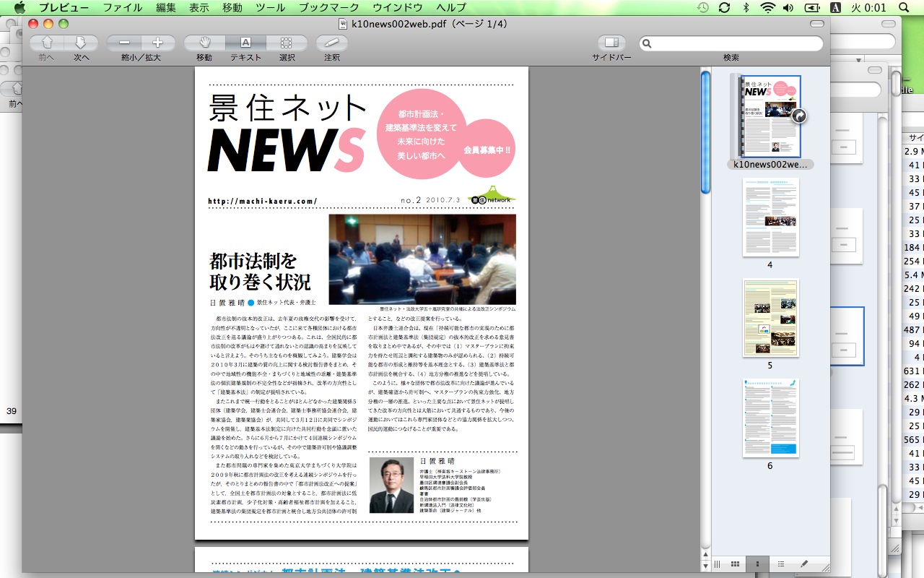Zoom out using the minus 縮小 button

[124, 43]
